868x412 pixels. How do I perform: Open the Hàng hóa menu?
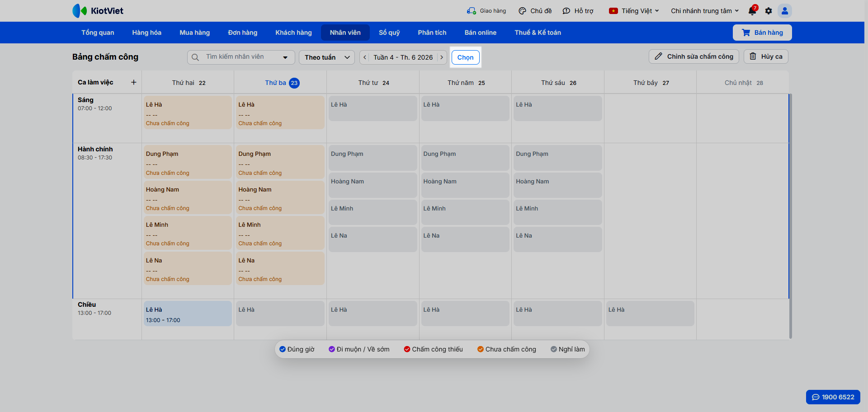(x=147, y=33)
